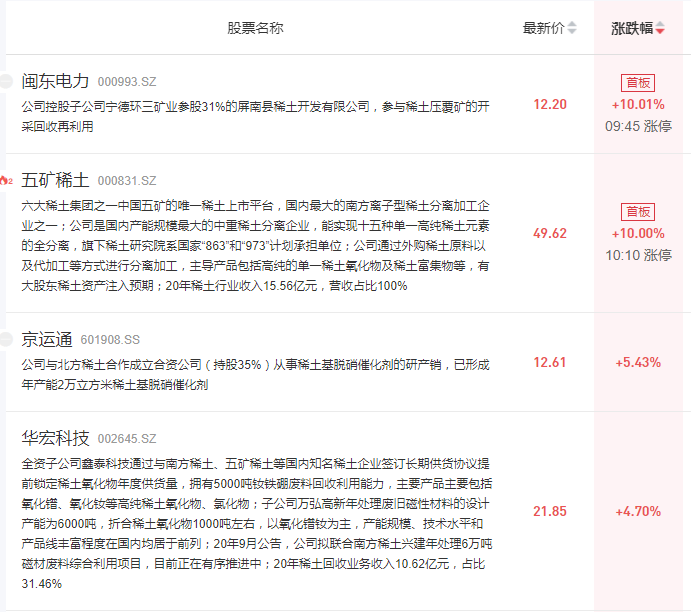Click the 股票名称 column header
The image size is (691, 612).
[255, 28]
